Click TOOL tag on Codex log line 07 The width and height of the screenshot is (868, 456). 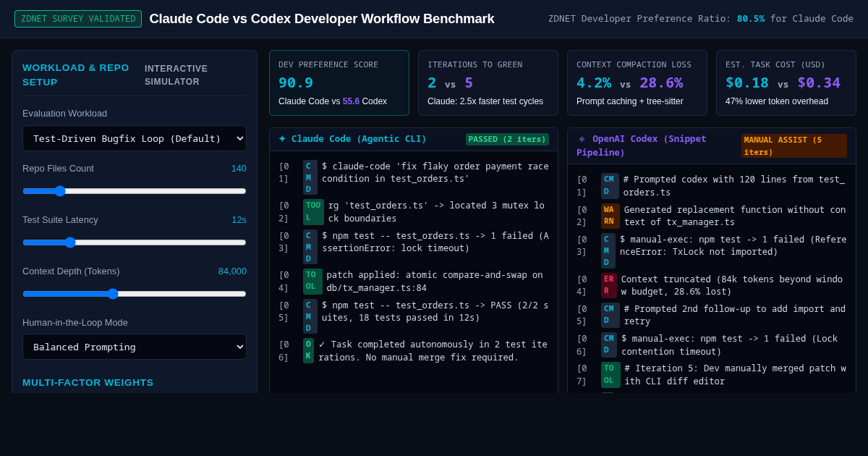point(610,374)
